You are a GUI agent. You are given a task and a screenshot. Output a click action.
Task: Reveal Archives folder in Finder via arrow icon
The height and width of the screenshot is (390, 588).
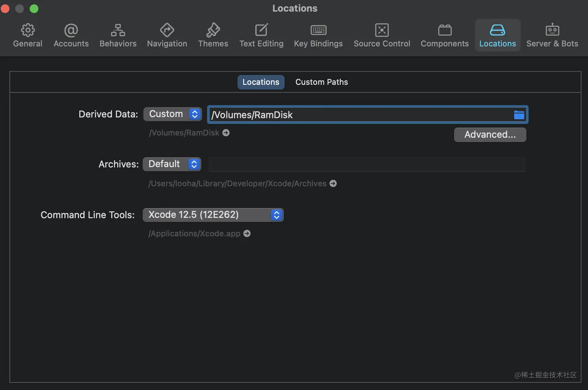[333, 183]
